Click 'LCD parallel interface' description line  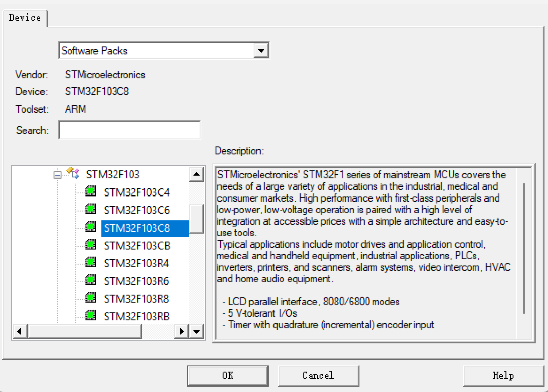point(311,302)
